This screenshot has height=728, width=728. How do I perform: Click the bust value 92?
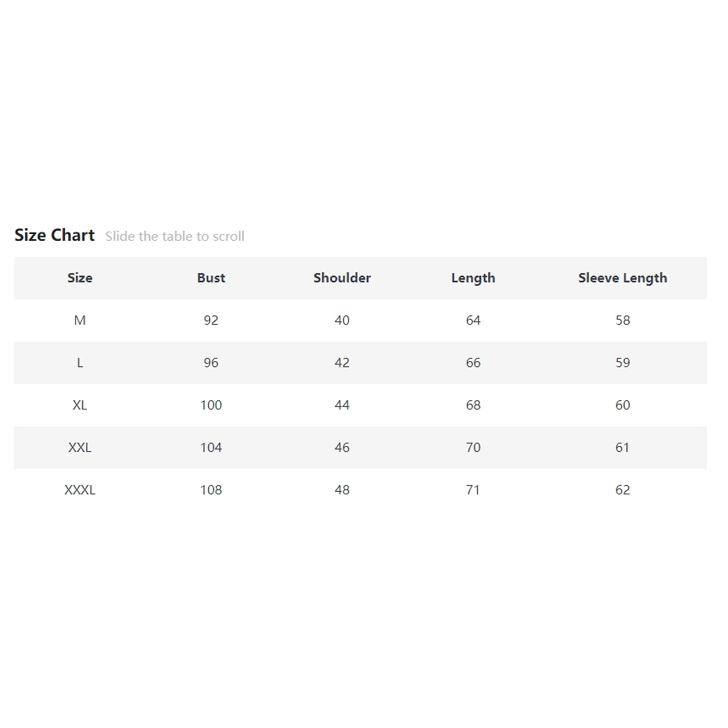(x=211, y=320)
